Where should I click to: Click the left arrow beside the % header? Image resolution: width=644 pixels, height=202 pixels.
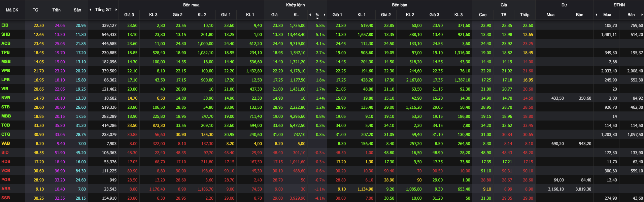[310, 15]
